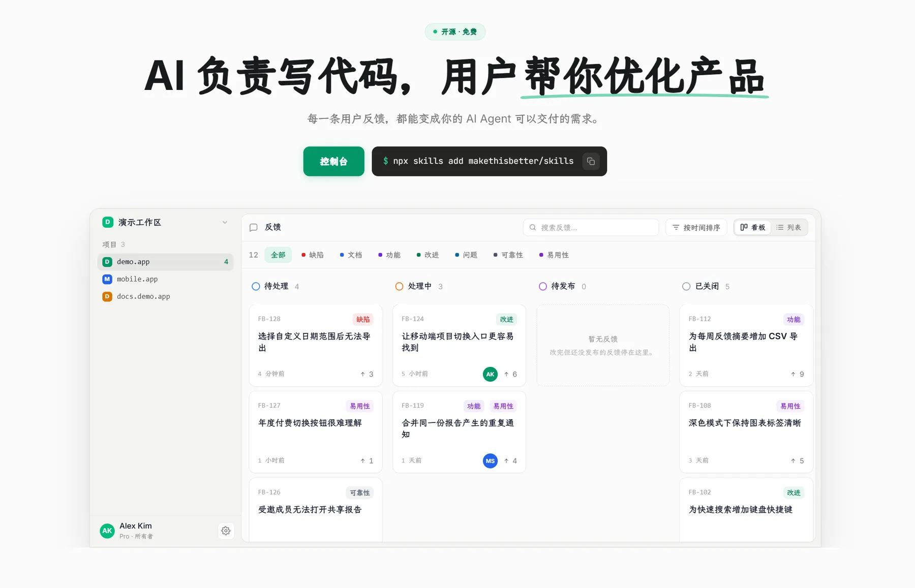Select the 全部 filter tab
Screen dimensions: 915x588
click(x=278, y=255)
